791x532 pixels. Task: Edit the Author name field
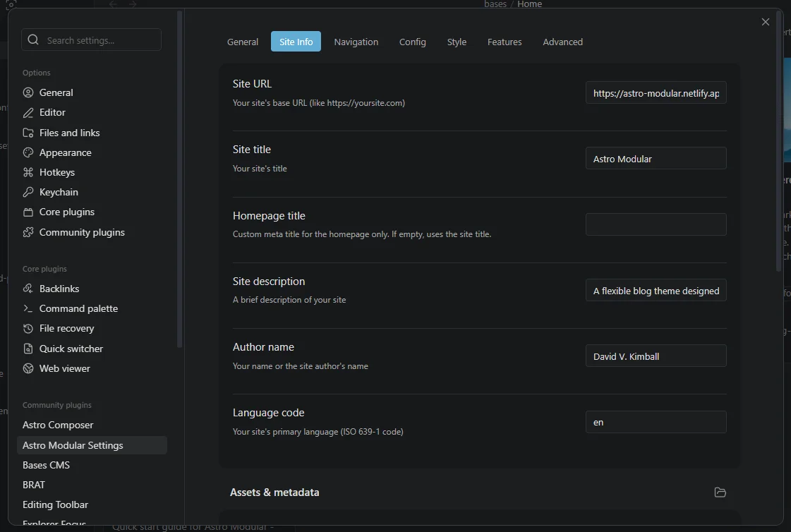pyautogui.click(x=656, y=356)
